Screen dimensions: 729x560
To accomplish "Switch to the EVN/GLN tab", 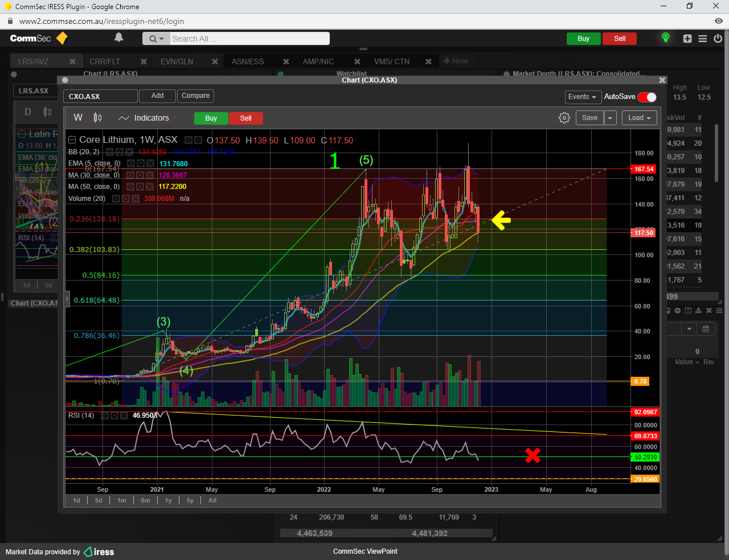I will tap(177, 61).
